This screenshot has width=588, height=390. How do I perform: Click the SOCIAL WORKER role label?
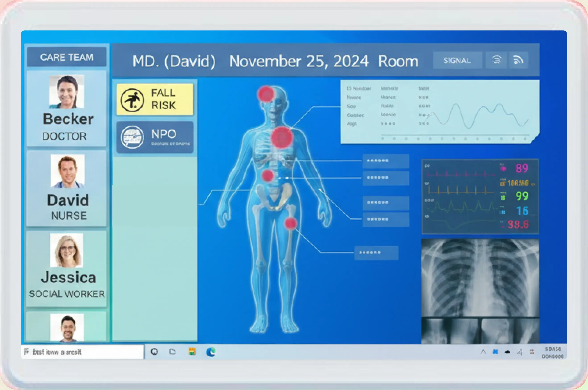[x=67, y=294]
